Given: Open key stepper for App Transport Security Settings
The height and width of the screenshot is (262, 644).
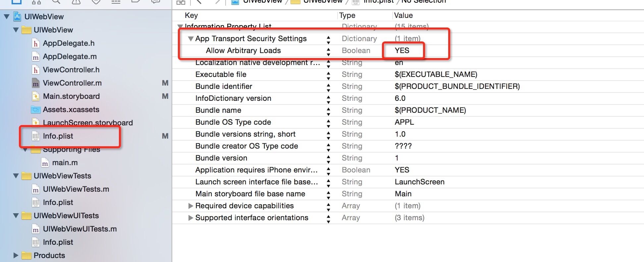Looking at the screenshot, I should point(328,40).
